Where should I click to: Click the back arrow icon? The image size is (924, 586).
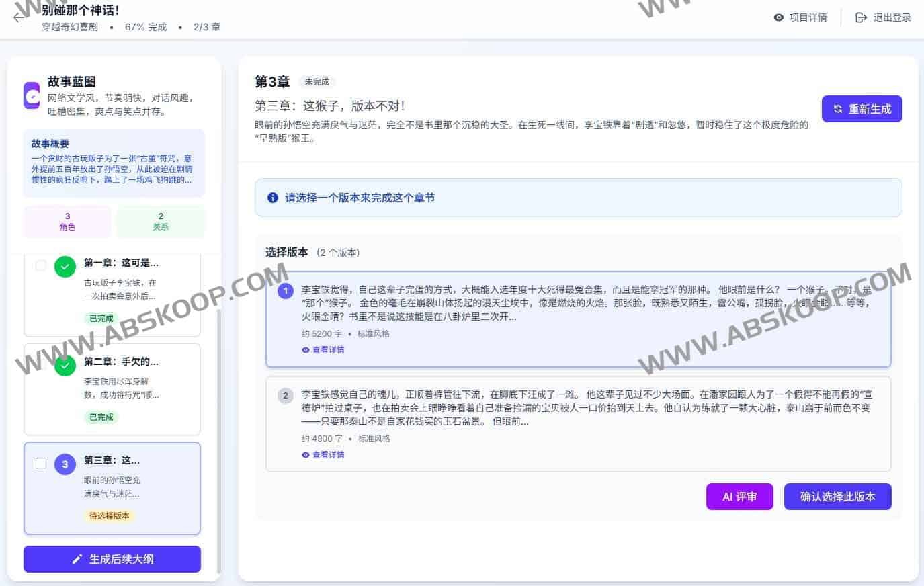coord(19,17)
